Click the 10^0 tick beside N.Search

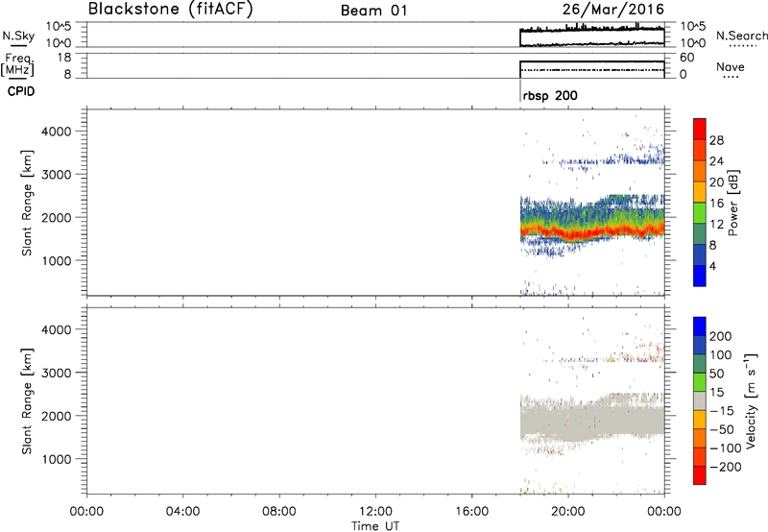point(693,43)
